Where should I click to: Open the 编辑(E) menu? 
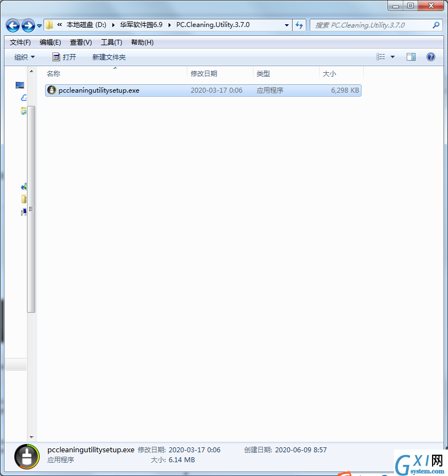[50, 42]
